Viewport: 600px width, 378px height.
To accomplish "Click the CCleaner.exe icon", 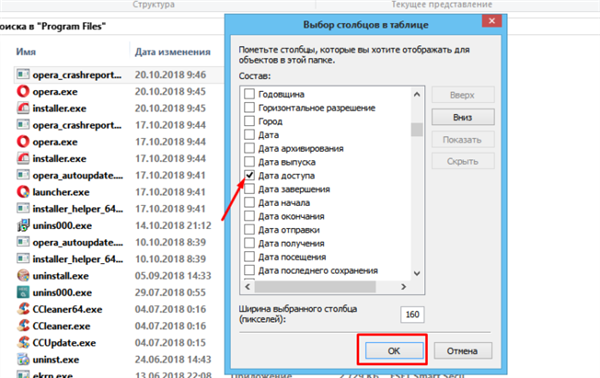I will [x=23, y=326].
